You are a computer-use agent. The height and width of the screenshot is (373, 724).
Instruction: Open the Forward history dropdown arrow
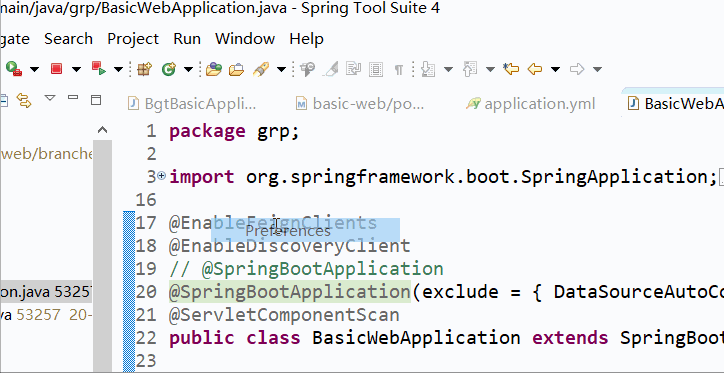[x=597, y=70]
